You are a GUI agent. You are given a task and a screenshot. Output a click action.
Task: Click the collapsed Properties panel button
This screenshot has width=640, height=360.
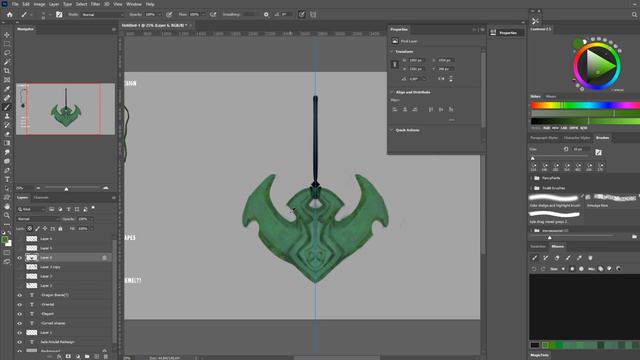tap(506, 33)
